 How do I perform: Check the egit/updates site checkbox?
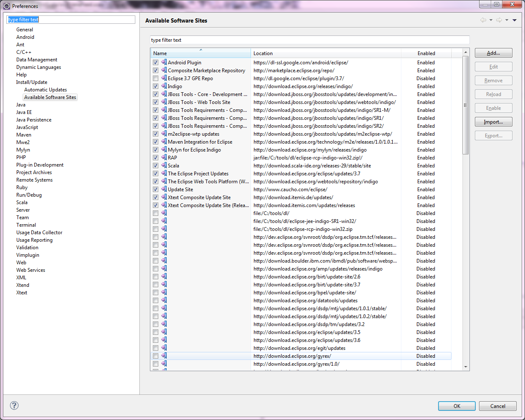[x=155, y=348]
